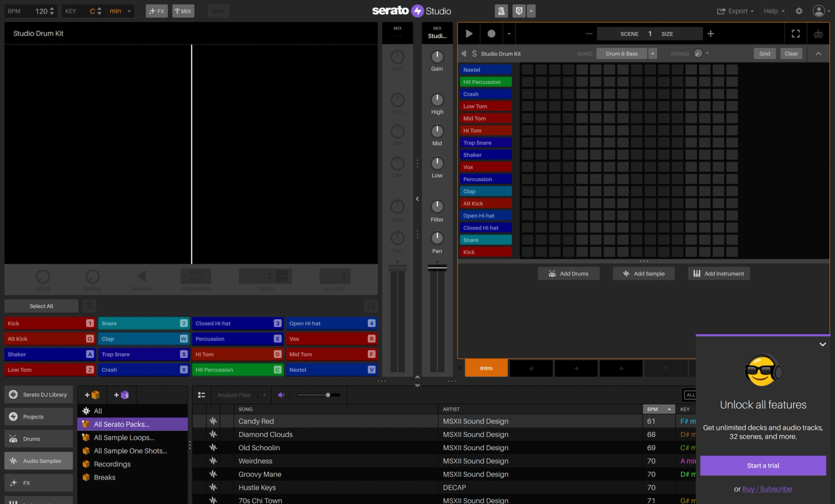Open the key mode 'min' dropdown
This screenshot has height=504, width=835.
point(120,11)
